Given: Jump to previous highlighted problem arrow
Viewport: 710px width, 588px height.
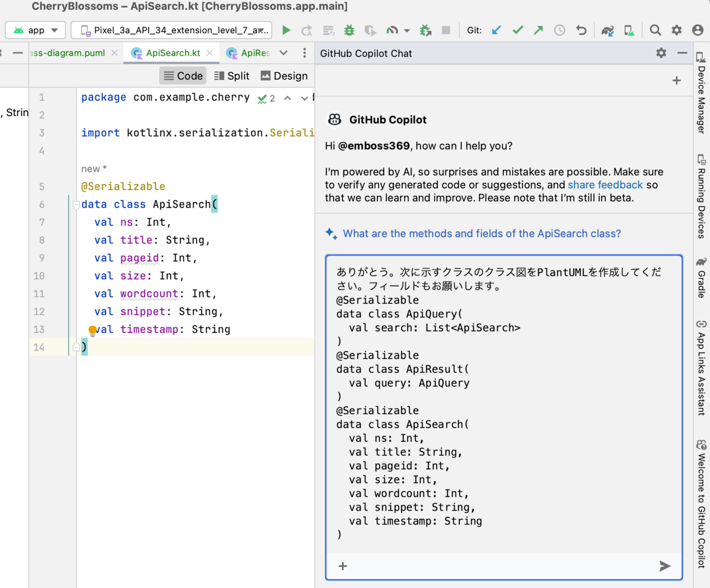Looking at the screenshot, I should [288, 98].
